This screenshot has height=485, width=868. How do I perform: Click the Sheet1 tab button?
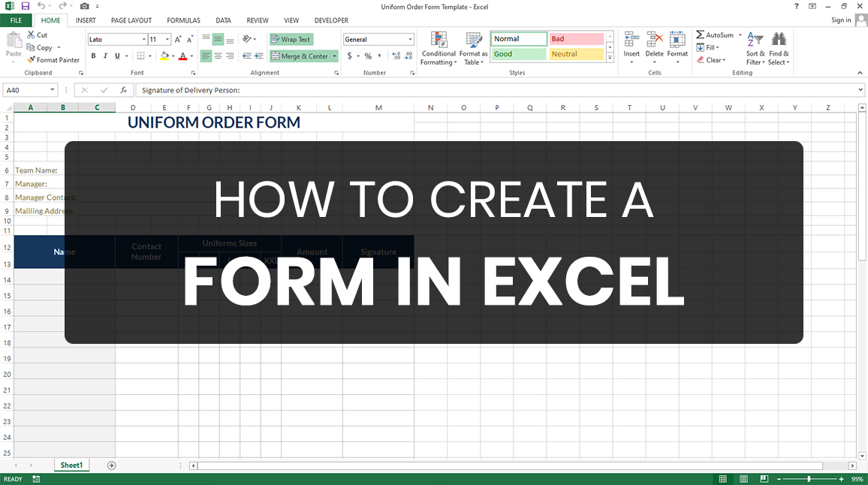(71, 465)
